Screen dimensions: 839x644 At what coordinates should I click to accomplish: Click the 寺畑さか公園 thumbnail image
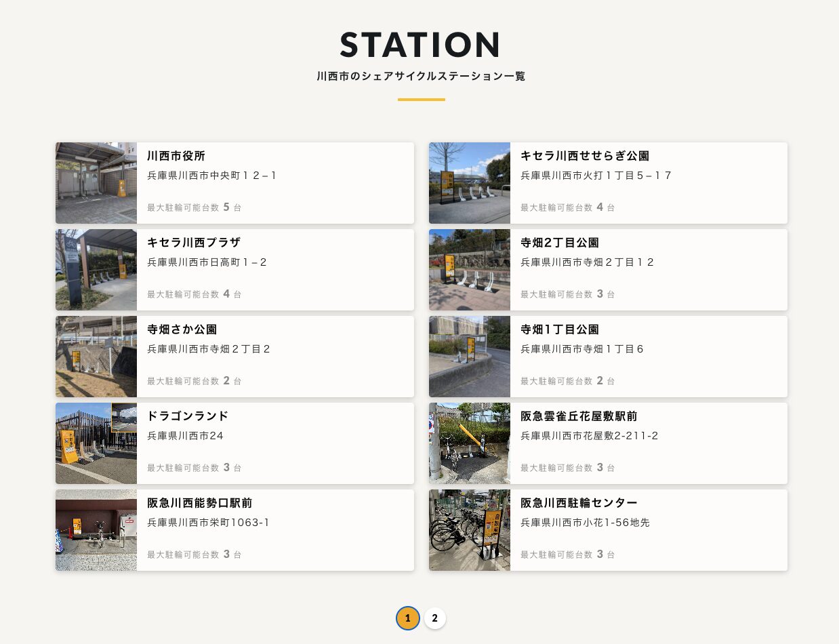click(96, 357)
